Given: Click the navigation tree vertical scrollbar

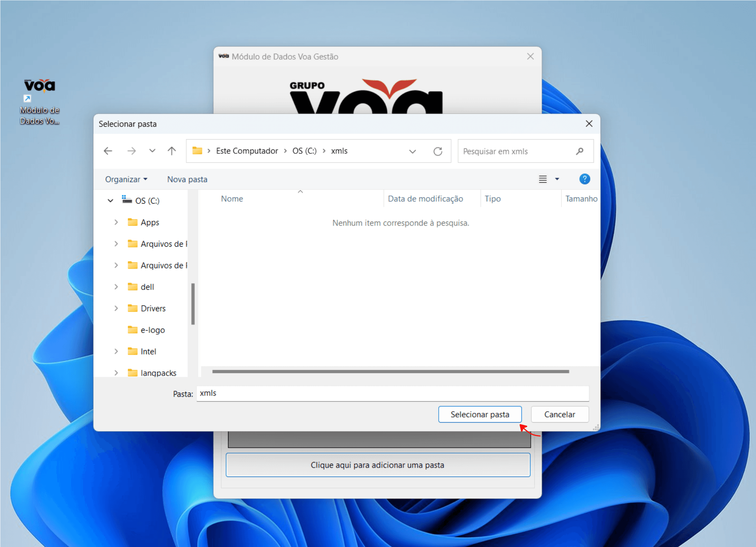Looking at the screenshot, I should click(193, 304).
